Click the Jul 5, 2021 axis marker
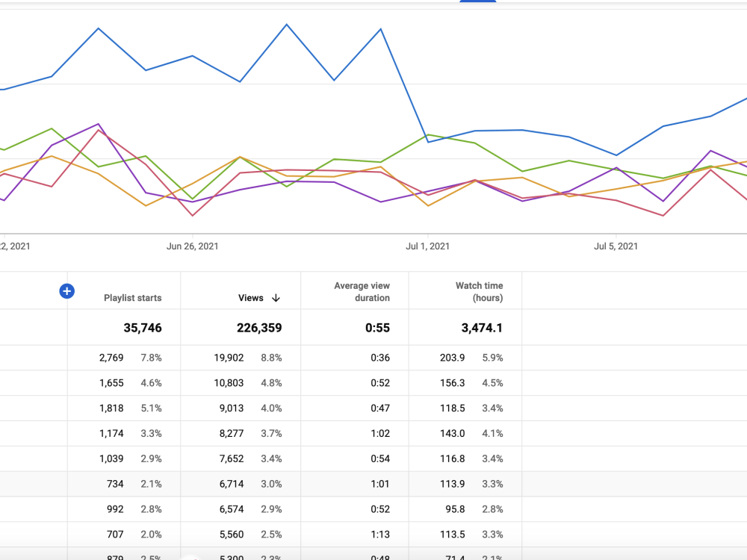The height and width of the screenshot is (560, 747). (616, 246)
